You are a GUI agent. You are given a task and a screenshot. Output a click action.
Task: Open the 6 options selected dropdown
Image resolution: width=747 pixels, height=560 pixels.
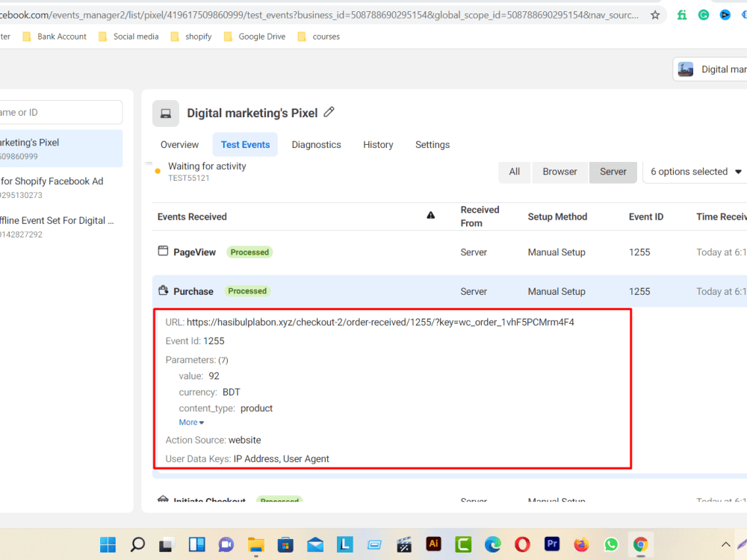pyautogui.click(x=694, y=172)
